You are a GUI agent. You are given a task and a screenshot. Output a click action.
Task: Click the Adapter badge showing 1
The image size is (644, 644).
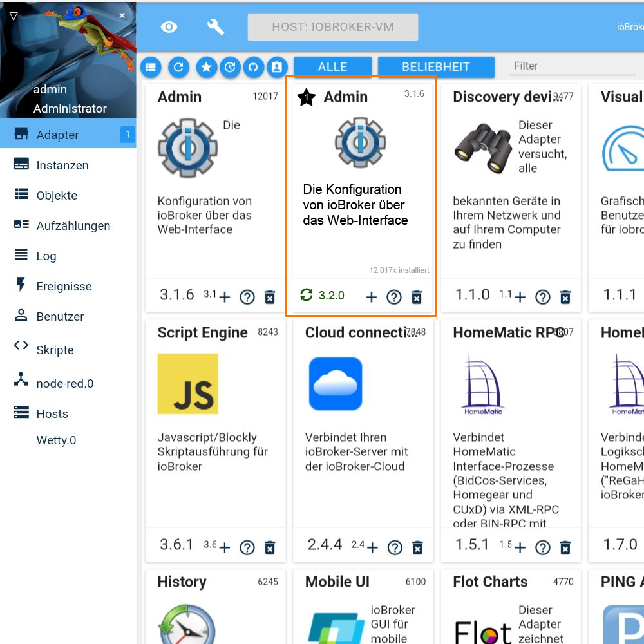[128, 135]
